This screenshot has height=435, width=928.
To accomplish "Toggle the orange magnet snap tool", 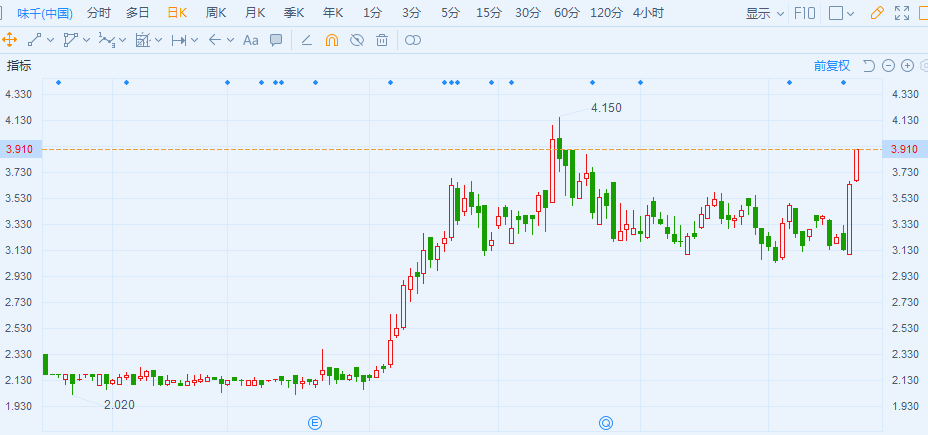I will tap(332, 40).
